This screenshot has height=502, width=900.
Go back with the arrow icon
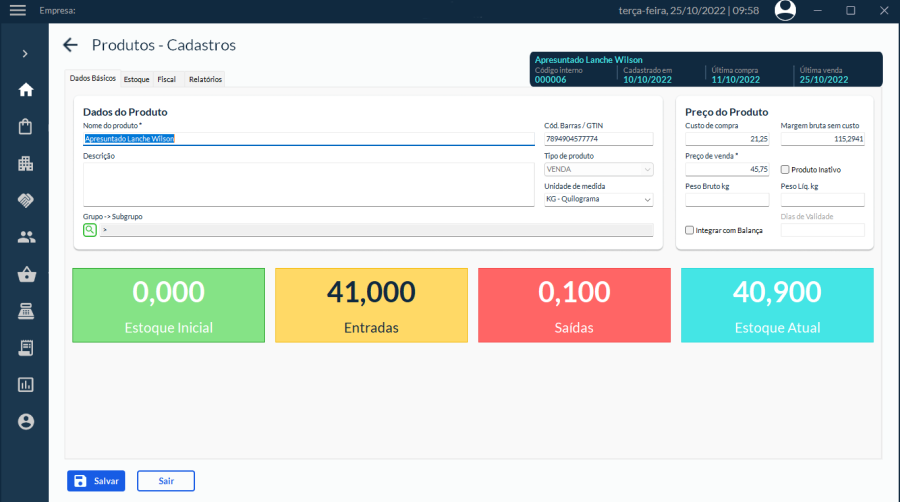click(70, 45)
